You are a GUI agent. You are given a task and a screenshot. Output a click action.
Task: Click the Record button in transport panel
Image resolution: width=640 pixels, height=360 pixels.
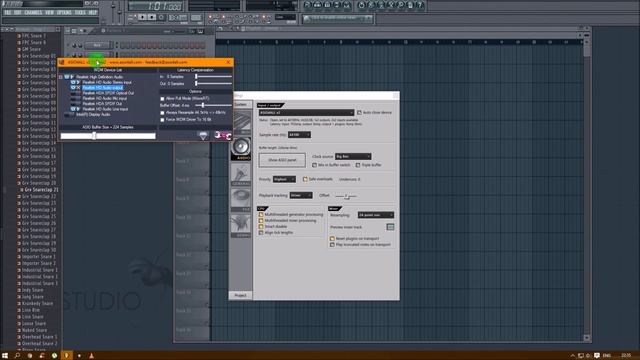coord(162,17)
